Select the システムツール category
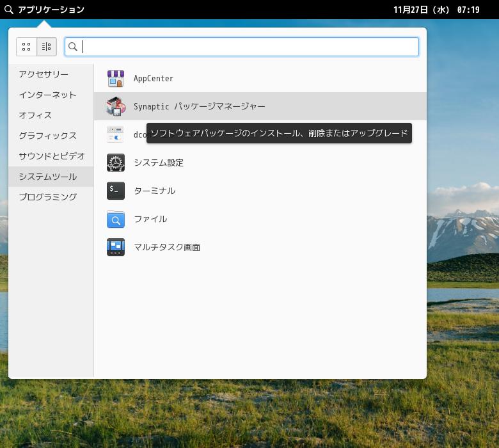This screenshot has height=448, width=499. [x=47, y=177]
